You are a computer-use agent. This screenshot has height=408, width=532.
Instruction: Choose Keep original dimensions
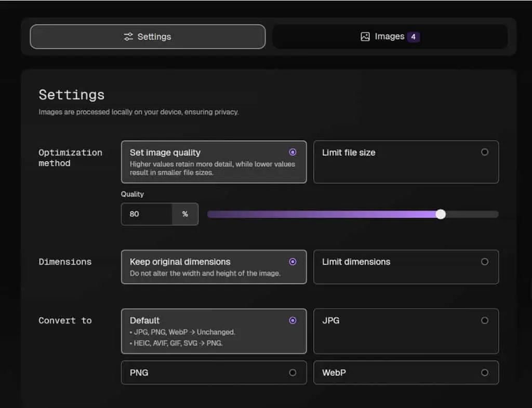click(214, 267)
